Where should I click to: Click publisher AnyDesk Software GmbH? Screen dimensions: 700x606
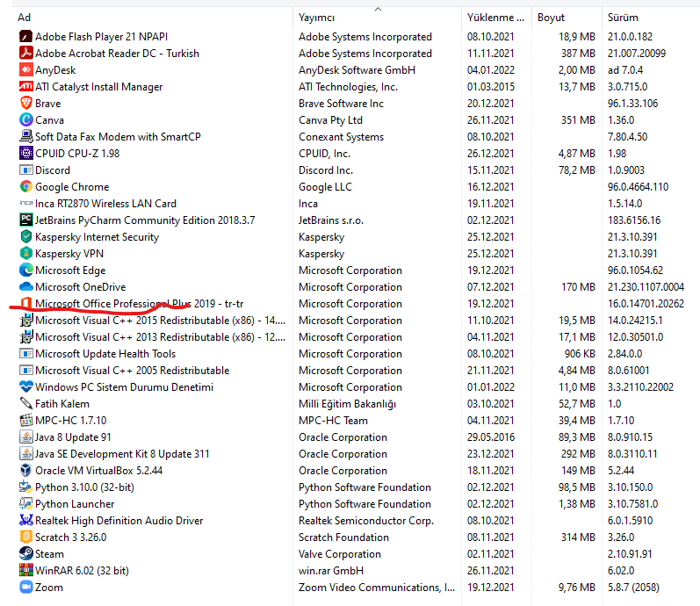357,70
